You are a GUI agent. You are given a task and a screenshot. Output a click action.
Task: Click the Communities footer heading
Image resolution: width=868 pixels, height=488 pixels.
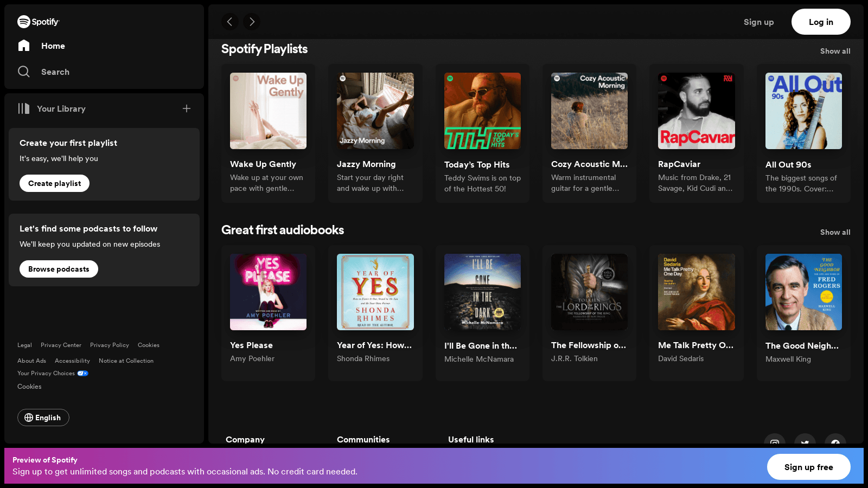pos(363,439)
